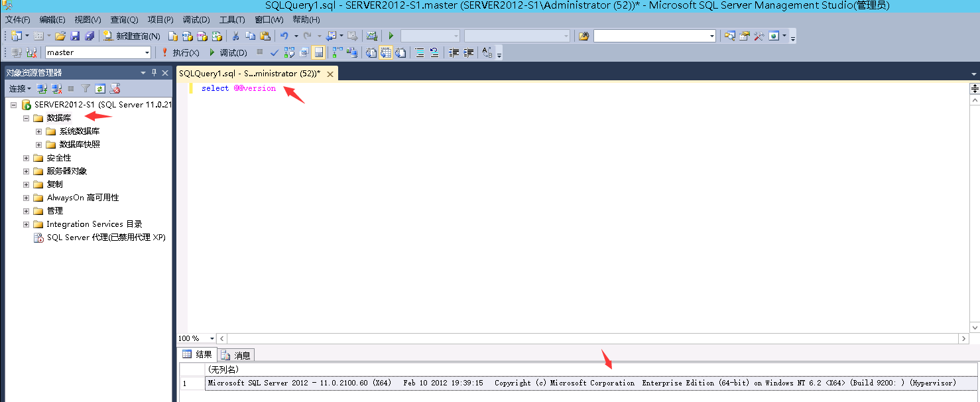Click the Copy icon in the toolbar

(250, 36)
